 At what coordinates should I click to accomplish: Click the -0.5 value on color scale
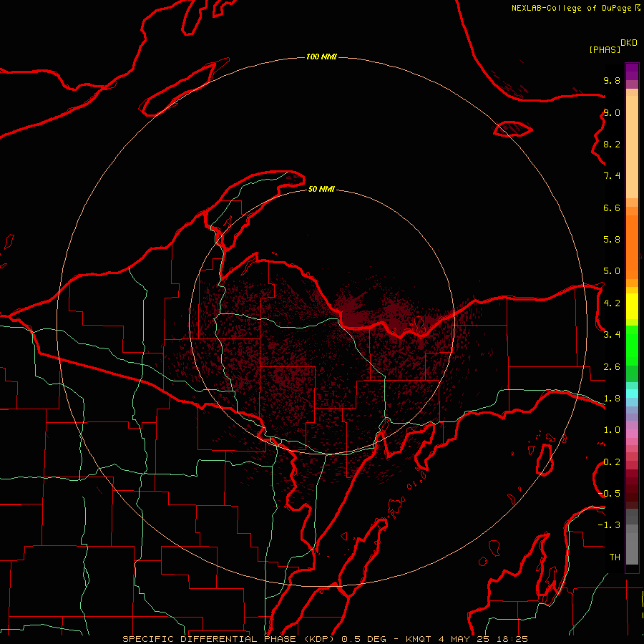point(609,494)
